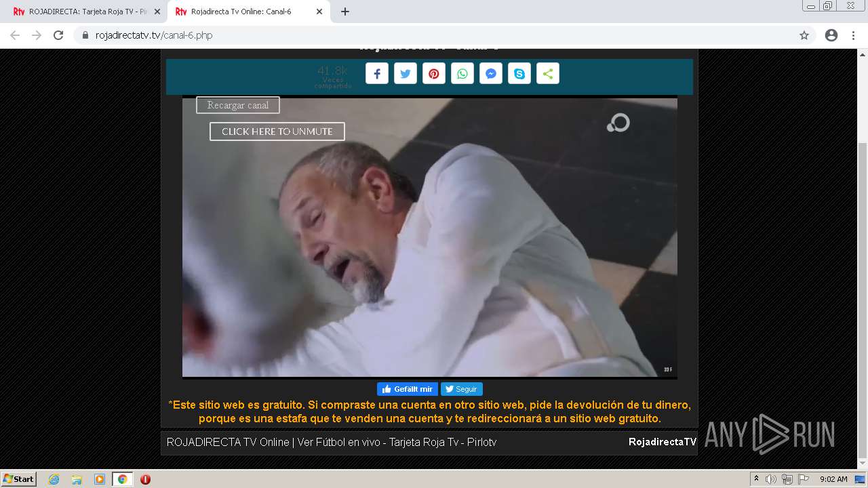Share page via Twitter icon
The width and height of the screenshot is (868, 488).
pos(406,74)
